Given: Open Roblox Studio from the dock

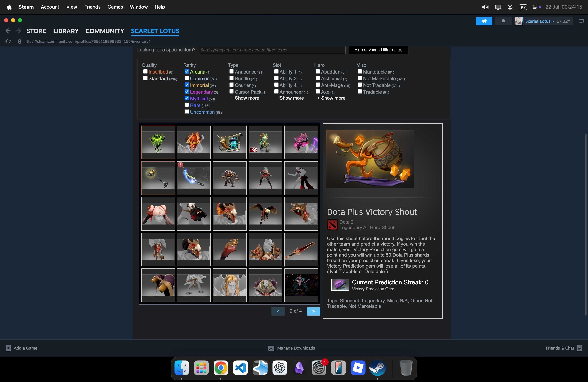Looking at the screenshot, I should (358, 368).
